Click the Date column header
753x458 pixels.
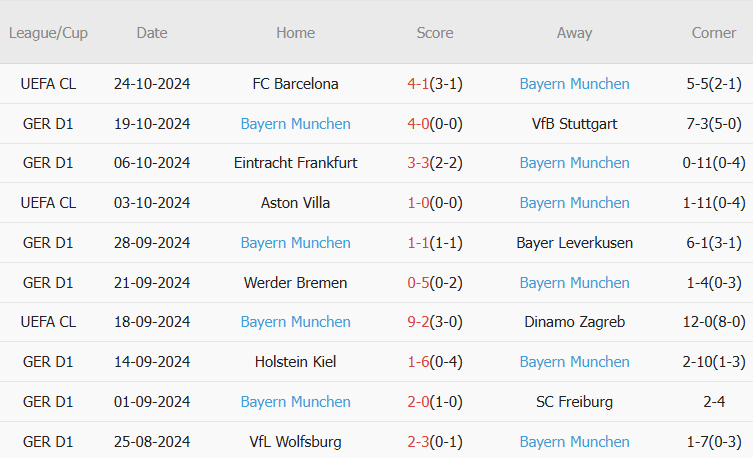(152, 33)
